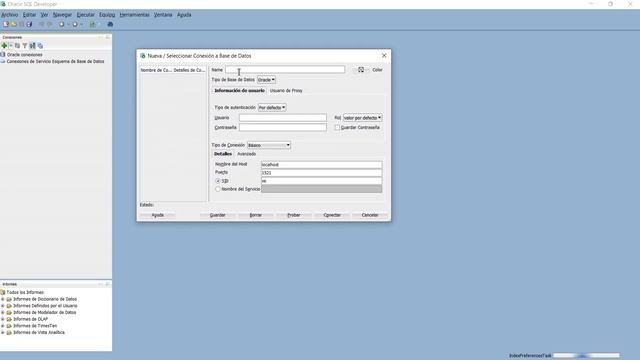Click the refresh icon in Conexiones panel

point(17,46)
